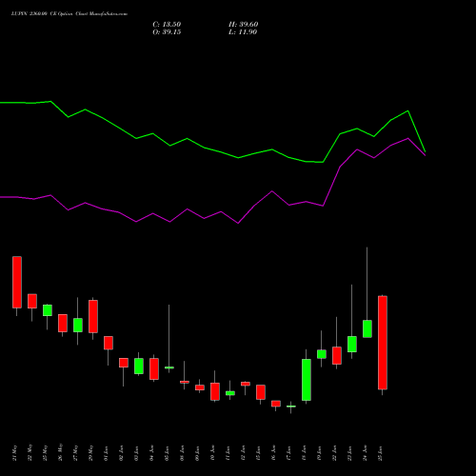The height and width of the screenshot is (476, 476).
Task: Click the peak of the green indicator line near 25 May
Action: point(50,102)
